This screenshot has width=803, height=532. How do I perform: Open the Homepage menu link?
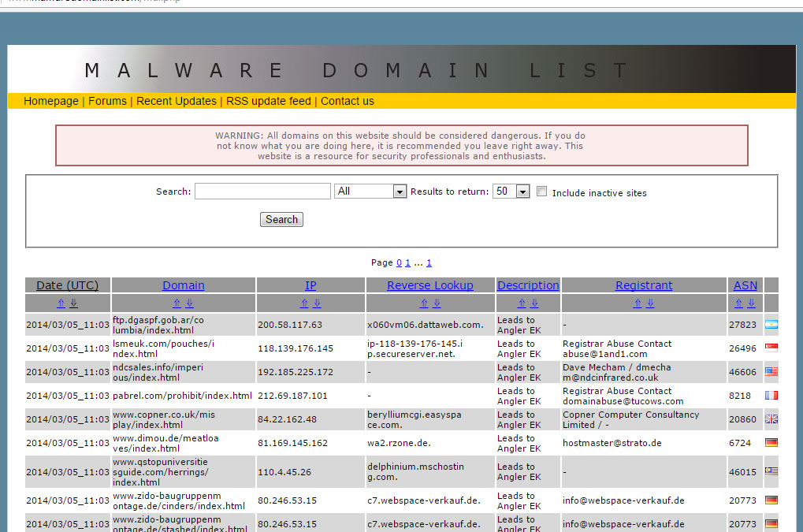pos(51,101)
